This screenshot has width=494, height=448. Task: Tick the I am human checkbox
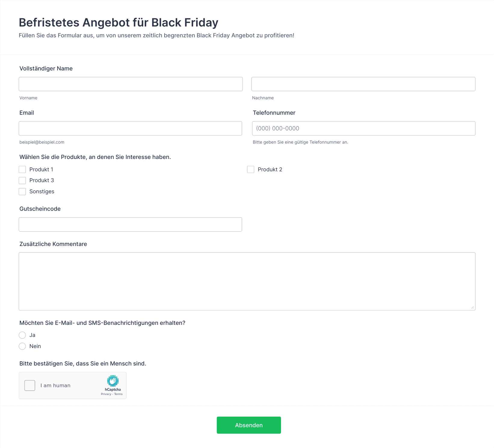[x=30, y=385]
